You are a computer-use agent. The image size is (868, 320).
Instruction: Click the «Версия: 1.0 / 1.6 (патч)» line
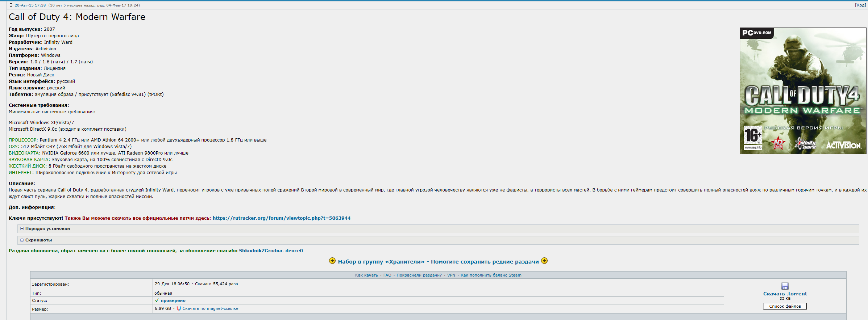tap(51, 62)
